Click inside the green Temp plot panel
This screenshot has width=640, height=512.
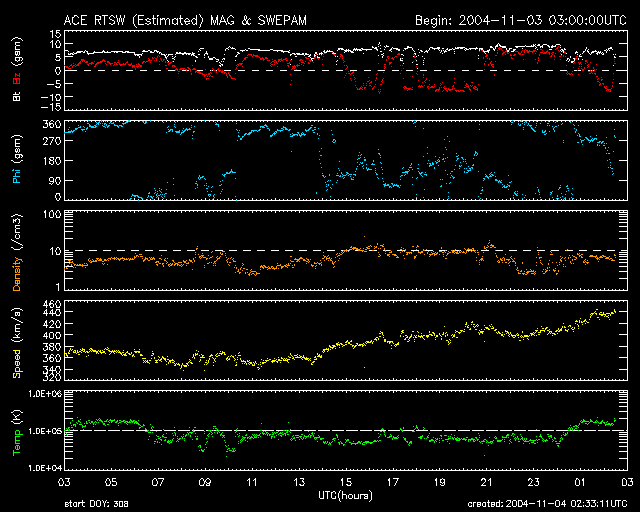pyautogui.click(x=346, y=430)
